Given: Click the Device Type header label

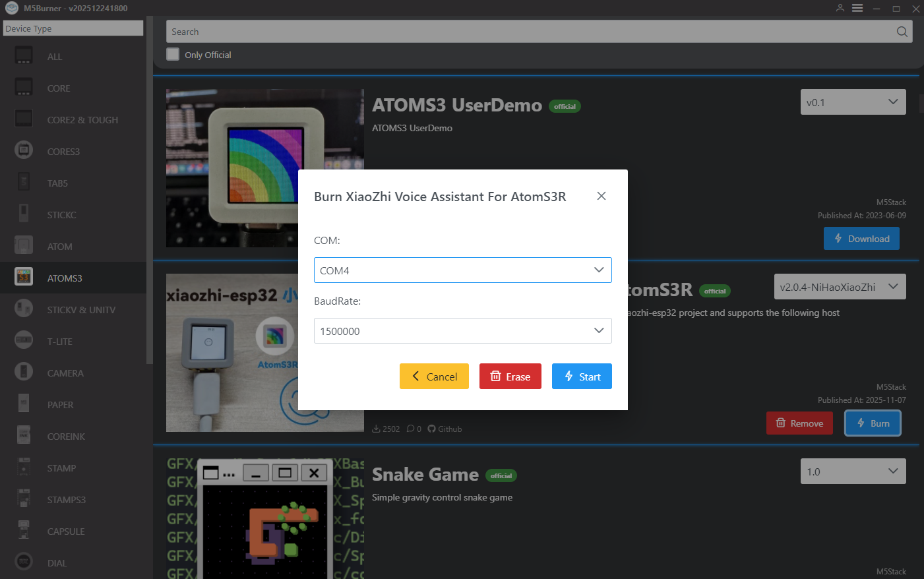Looking at the screenshot, I should (x=73, y=28).
